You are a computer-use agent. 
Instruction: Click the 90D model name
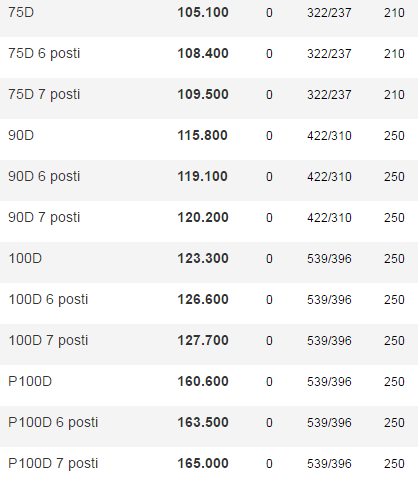click(21, 135)
